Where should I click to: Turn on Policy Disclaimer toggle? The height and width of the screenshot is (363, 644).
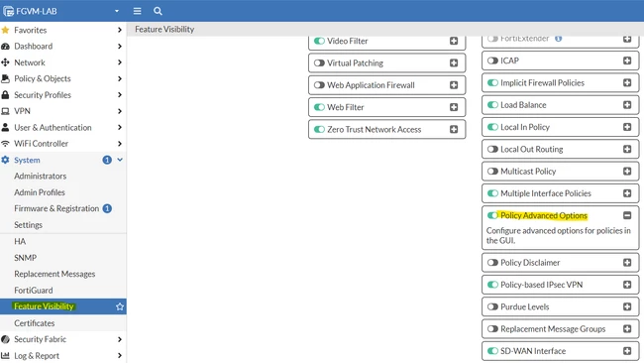pos(492,263)
